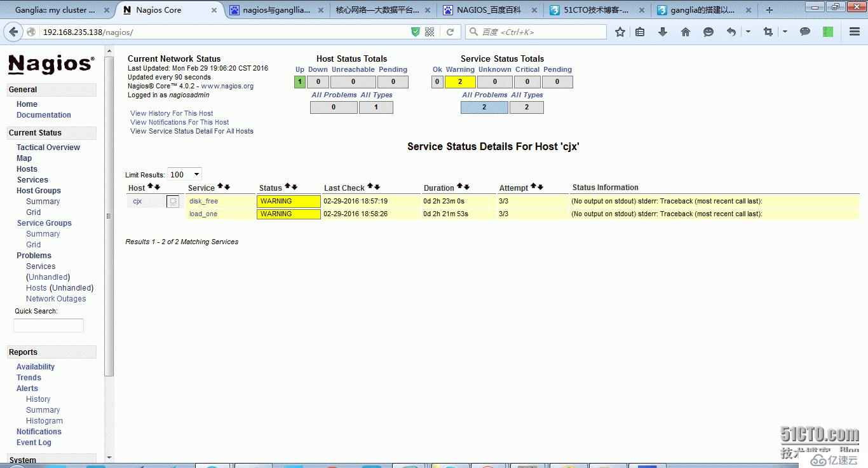Click the crop screenshot toolbar icon
This screenshot has height=468, width=868.
point(768,32)
